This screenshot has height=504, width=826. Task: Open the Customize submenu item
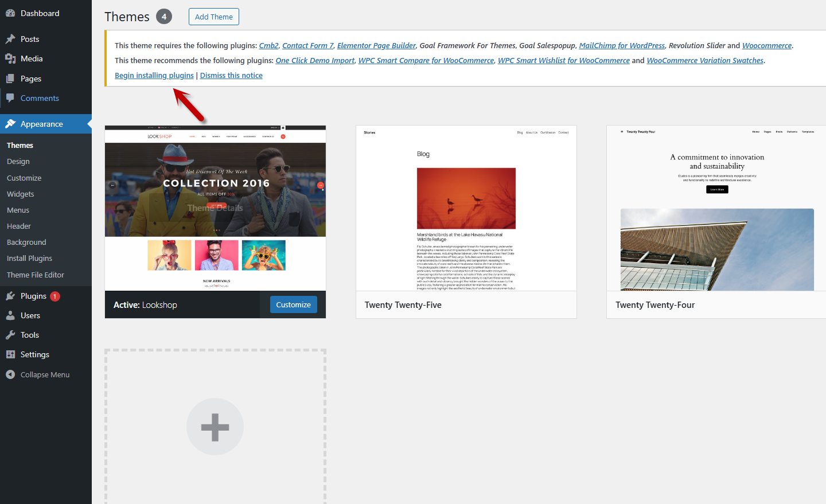tap(24, 178)
